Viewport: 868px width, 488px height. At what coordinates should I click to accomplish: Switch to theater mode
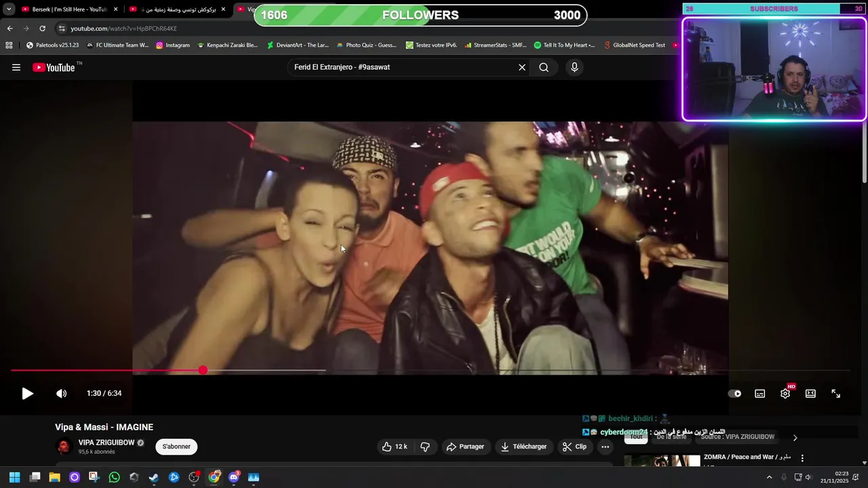[810, 393]
